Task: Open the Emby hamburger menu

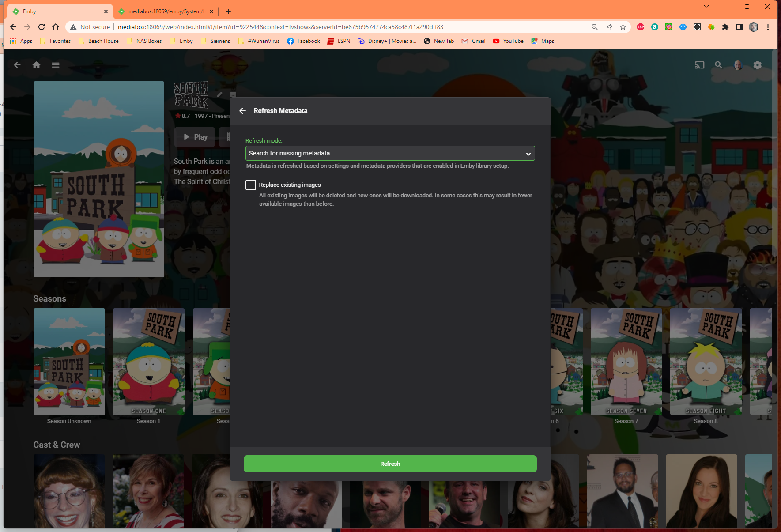Action: click(x=56, y=65)
